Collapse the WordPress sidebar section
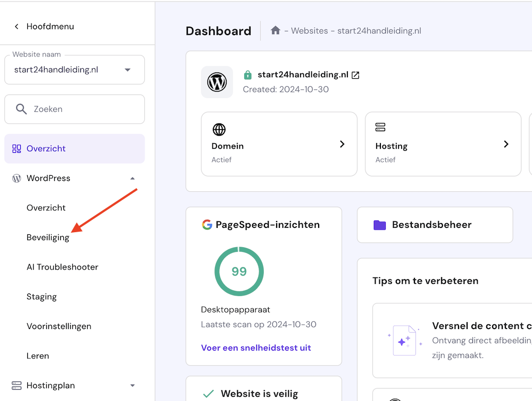Screen dimensions: 532x401 132,178
